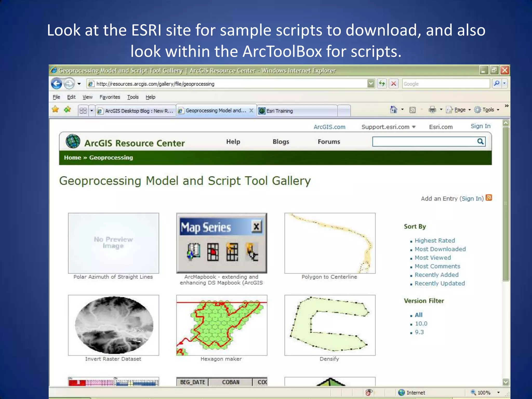Click the Refresh page icon
This screenshot has height=399, width=532.
pos(382,84)
